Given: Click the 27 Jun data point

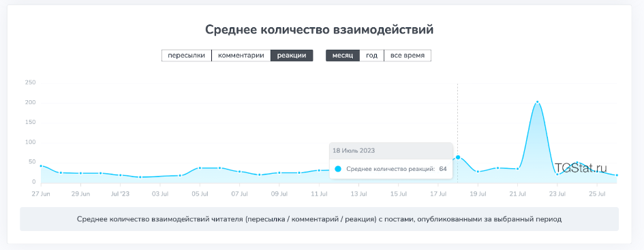Looking at the screenshot, I should pos(41,166).
